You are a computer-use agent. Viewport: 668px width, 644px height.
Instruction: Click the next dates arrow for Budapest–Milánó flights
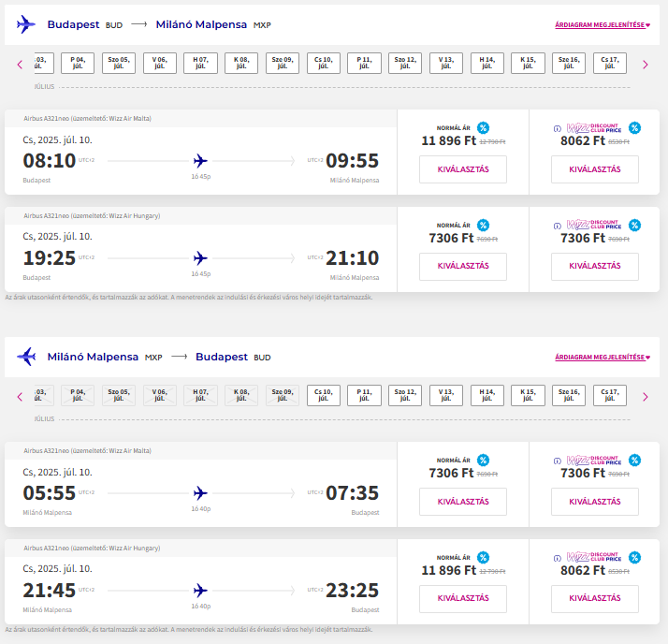645,65
